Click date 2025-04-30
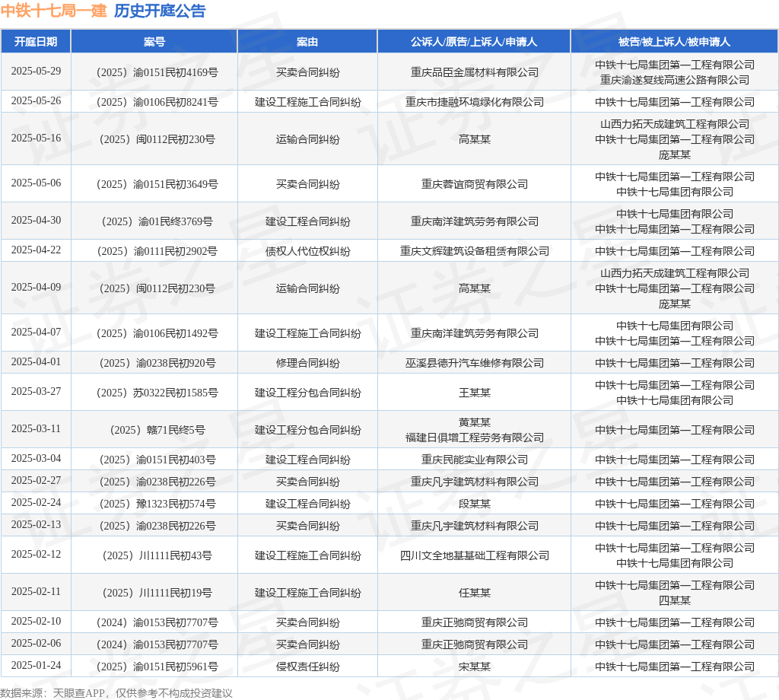The height and width of the screenshot is (700, 779). coord(36,220)
